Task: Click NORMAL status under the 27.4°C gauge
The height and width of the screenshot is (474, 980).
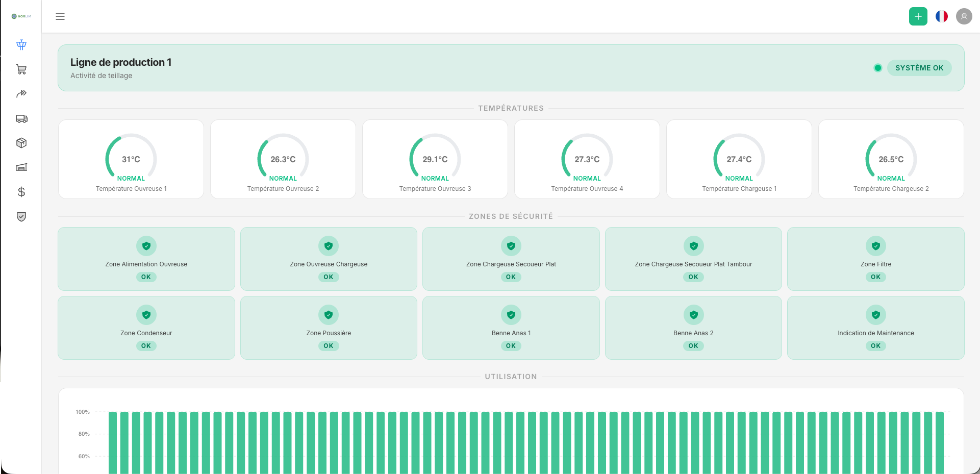Action: [739, 179]
